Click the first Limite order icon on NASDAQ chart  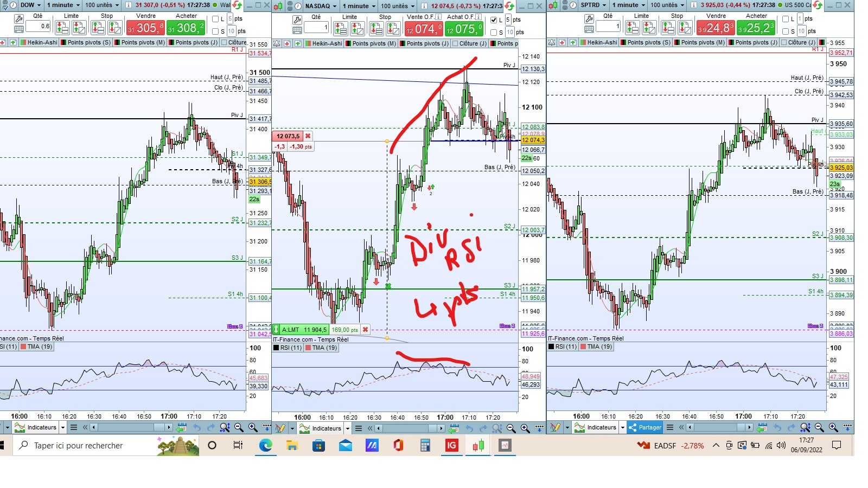point(341,29)
